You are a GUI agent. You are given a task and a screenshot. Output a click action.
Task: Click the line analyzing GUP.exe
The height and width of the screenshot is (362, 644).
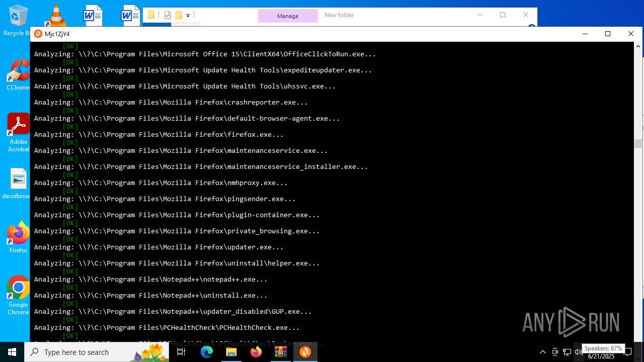173,311
